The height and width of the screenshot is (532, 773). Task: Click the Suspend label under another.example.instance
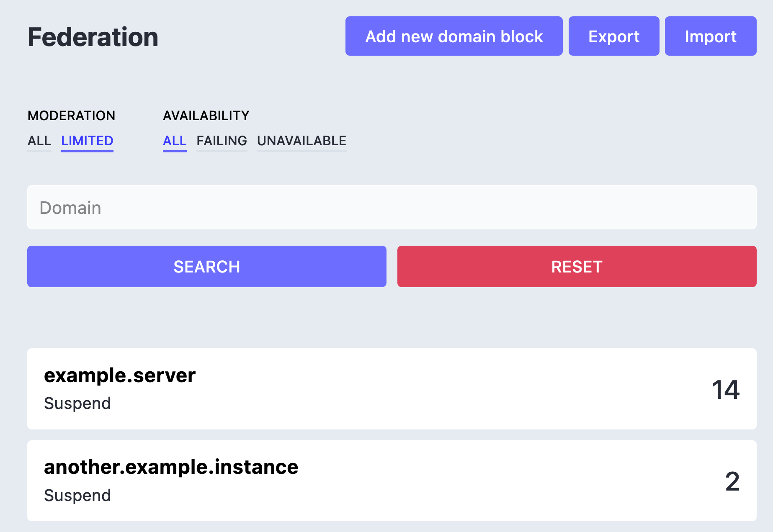point(77,496)
